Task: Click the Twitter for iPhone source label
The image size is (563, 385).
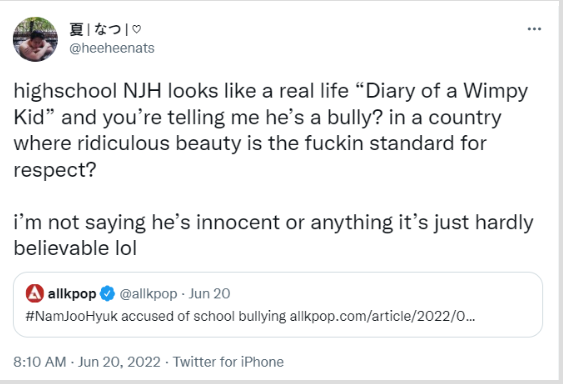Action: 228,362
